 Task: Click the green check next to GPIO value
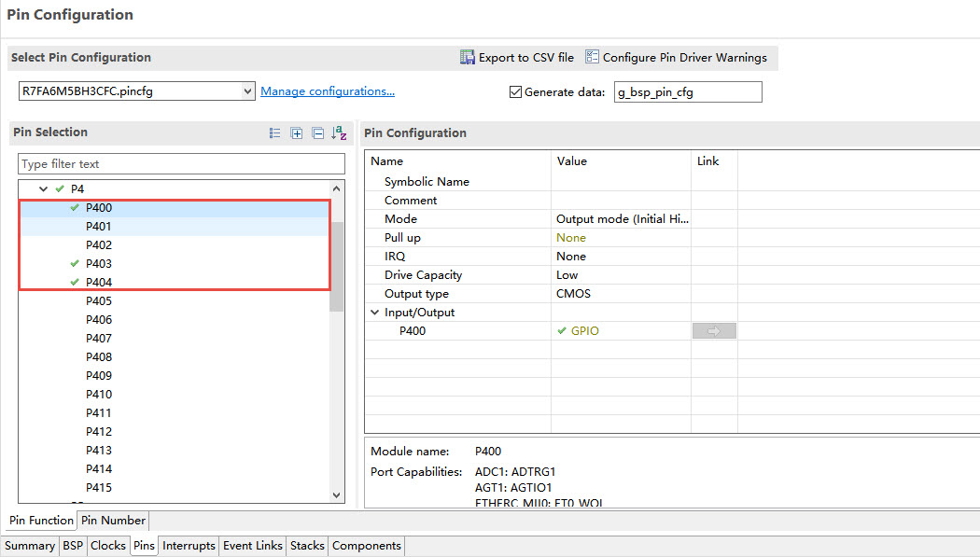(x=561, y=331)
